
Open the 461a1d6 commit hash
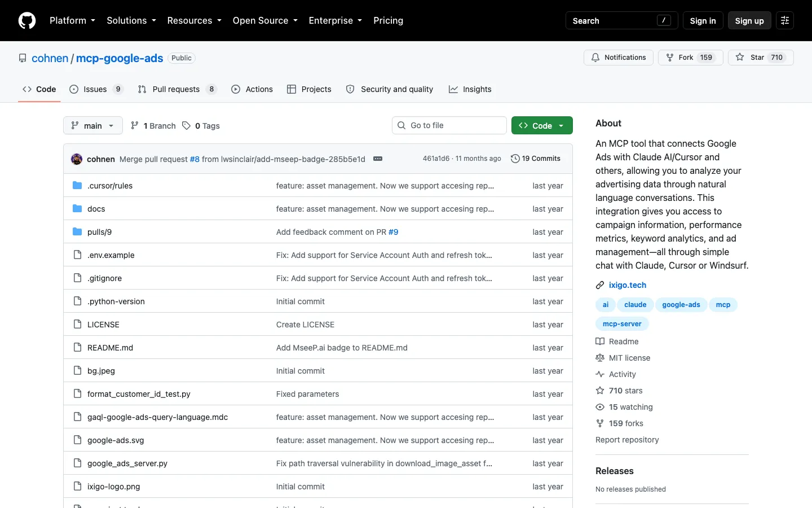click(x=436, y=159)
